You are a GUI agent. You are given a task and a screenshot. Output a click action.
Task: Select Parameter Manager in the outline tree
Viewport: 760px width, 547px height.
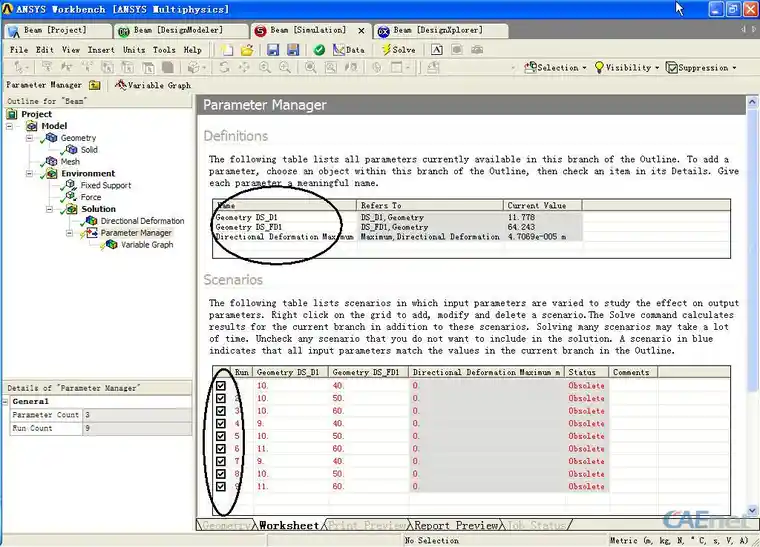tap(136, 233)
